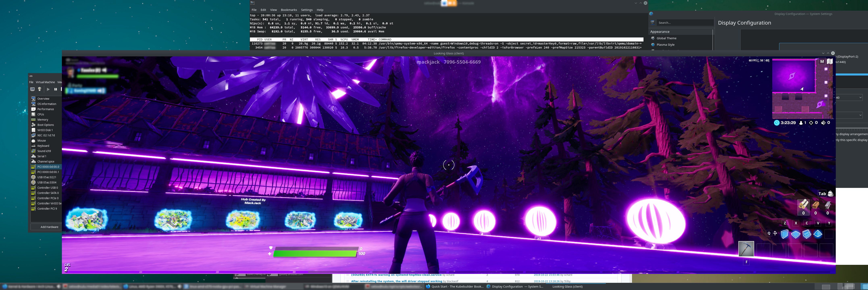Select PCI 0000:0d:00.0 device

tap(46, 167)
